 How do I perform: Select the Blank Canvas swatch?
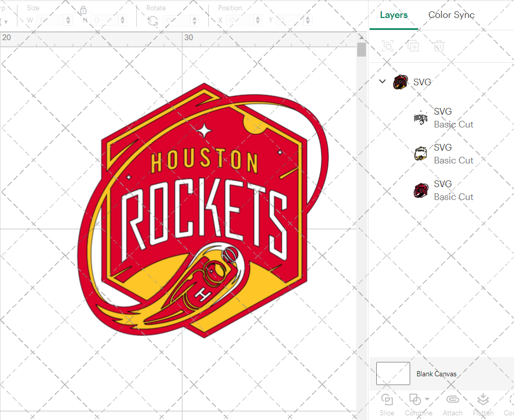click(x=393, y=373)
